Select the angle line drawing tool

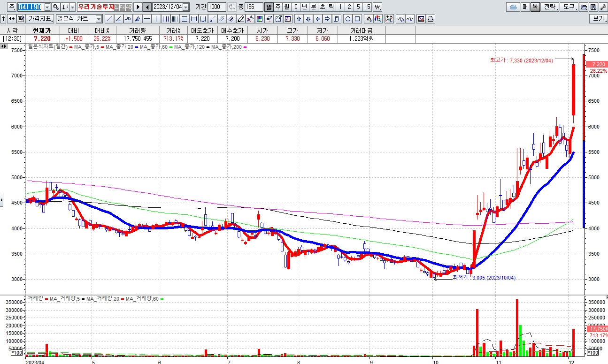tap(118, 19)
